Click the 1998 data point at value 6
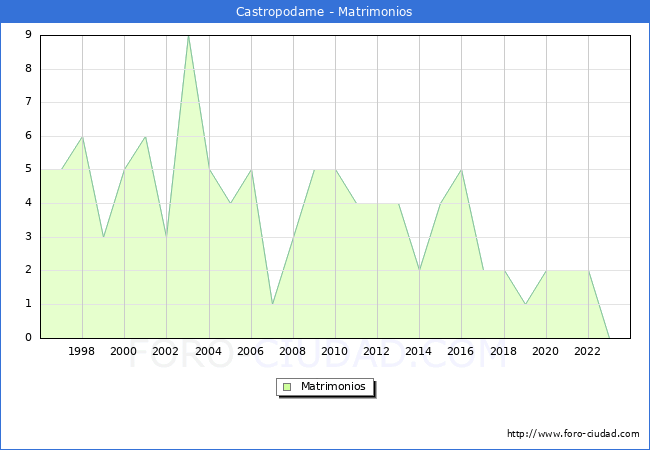 point(82,137)
